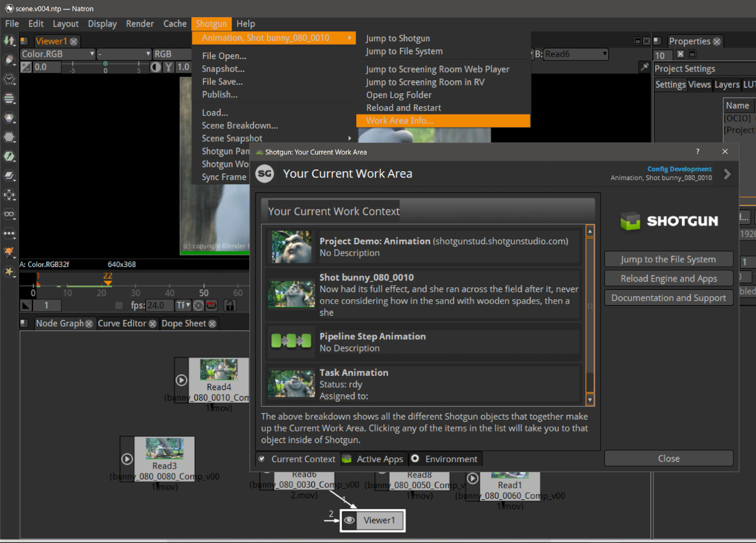The width and height of the screenshot is (756, 543).
Task: Click the chevron beside Config Development
Action: pyautogui.click(x=727, y=174)
